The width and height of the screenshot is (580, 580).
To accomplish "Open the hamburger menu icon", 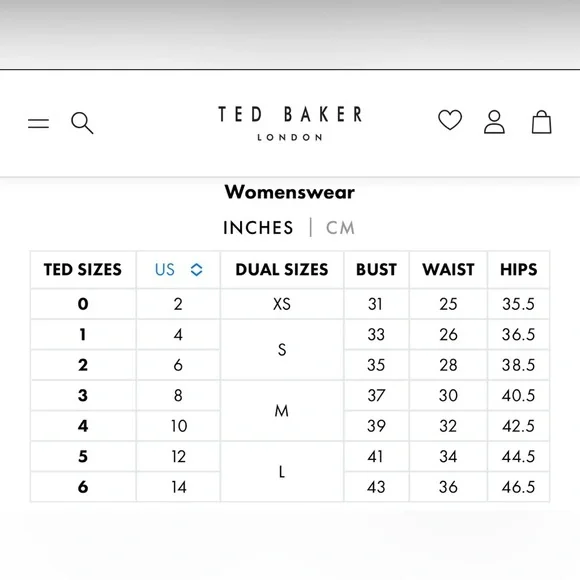I will (x=38, y=124).
